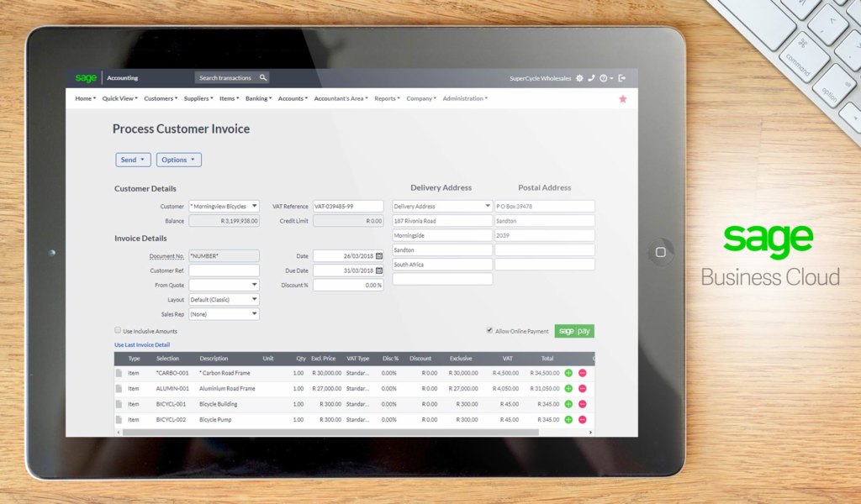Click the logout icon in header
The width and height of the screenshot is (861, 504).
coord(622,78)
